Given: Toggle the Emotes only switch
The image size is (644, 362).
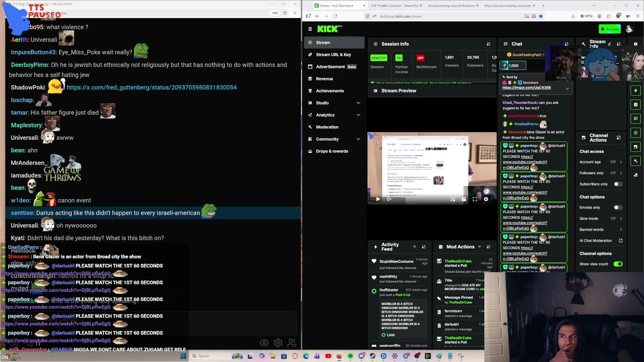Looking at the screenshot, I should click(618, 207).
